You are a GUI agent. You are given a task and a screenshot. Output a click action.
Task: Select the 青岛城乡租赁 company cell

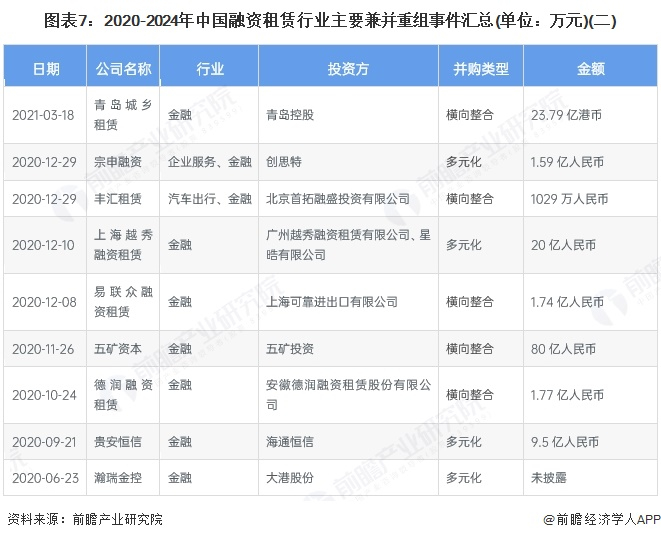[123, 115]
